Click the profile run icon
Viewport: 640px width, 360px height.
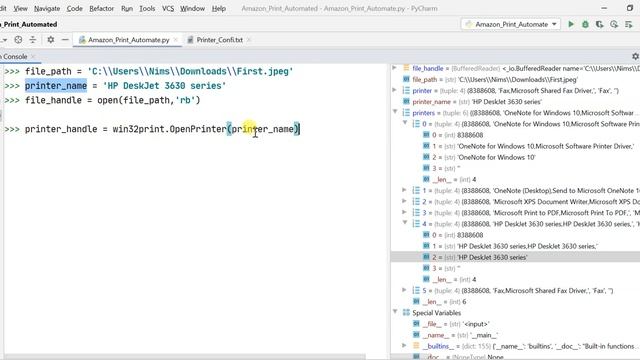[x=614, y=24]
